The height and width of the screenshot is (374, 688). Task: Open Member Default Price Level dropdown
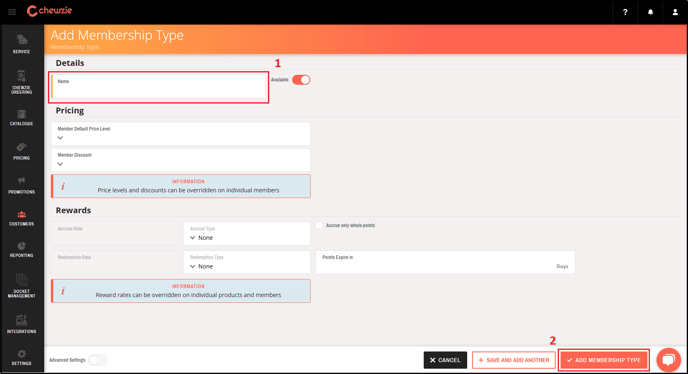181,133
